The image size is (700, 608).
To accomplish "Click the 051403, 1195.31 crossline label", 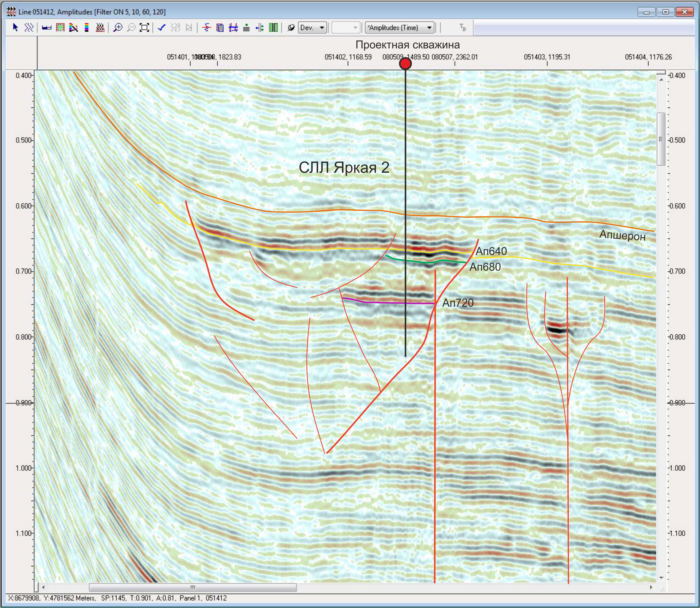I will 547,57.
